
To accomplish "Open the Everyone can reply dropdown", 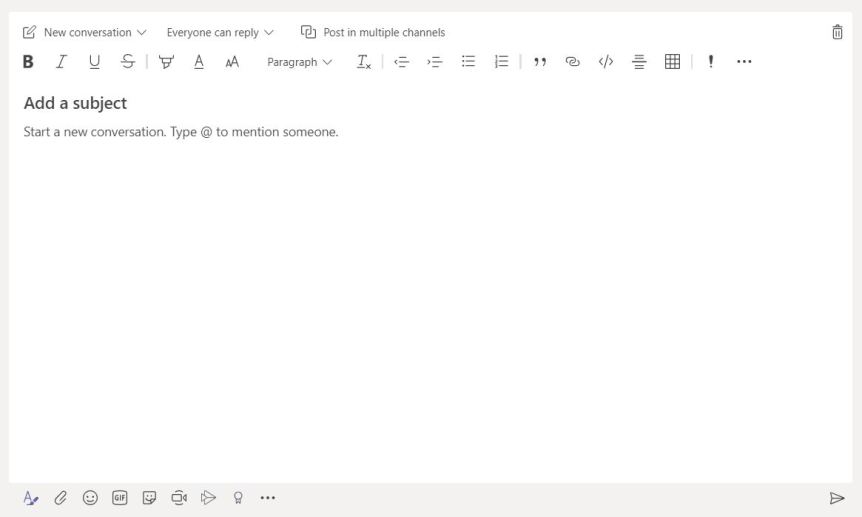I will (220, 32).
